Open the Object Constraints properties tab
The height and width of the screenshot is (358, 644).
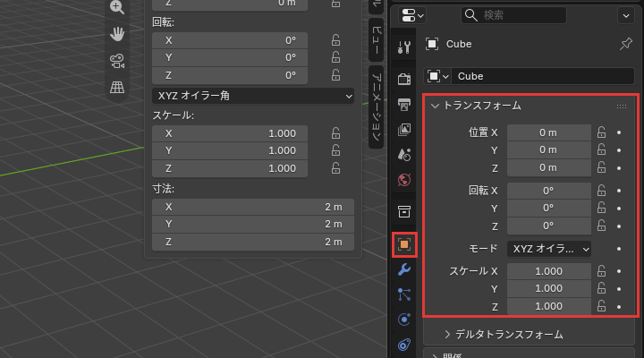click(x=404, y=345)
